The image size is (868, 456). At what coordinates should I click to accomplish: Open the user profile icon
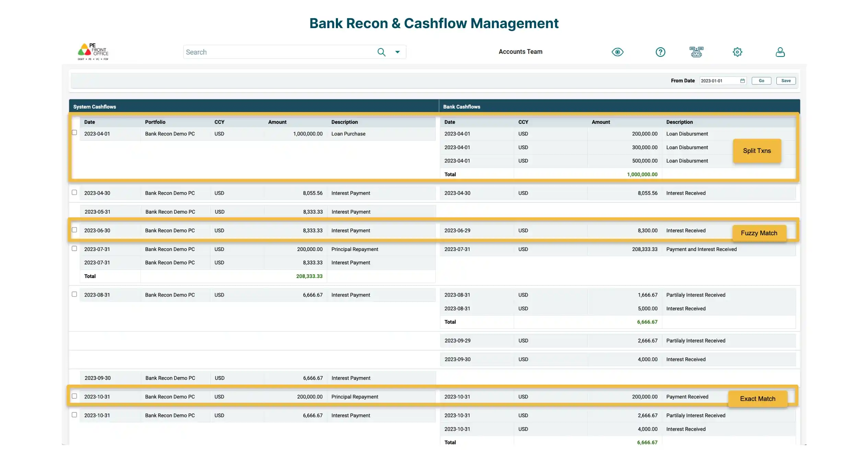point(780,52)
